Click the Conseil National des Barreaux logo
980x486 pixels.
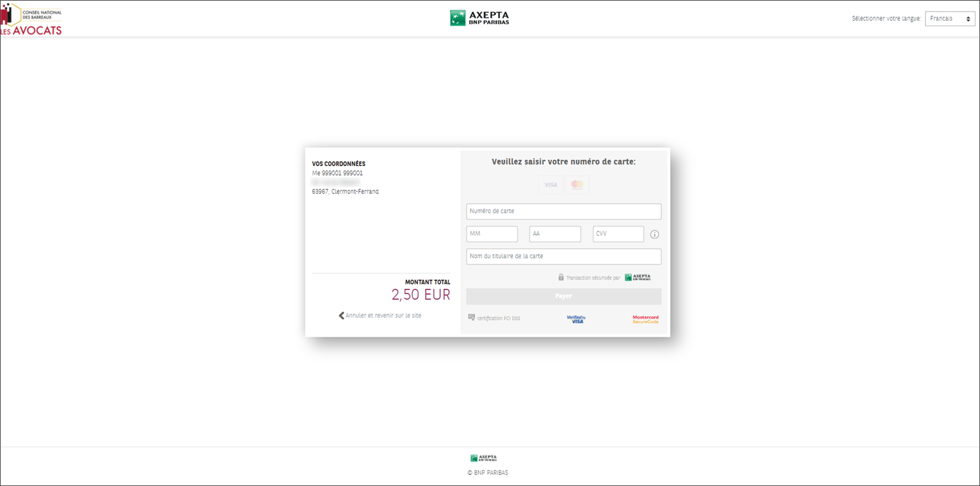[31, 19]
